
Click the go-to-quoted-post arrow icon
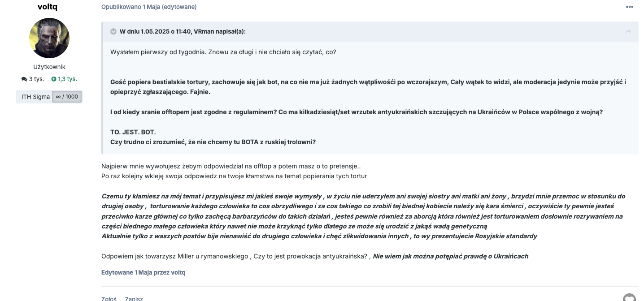pos(628,32)
